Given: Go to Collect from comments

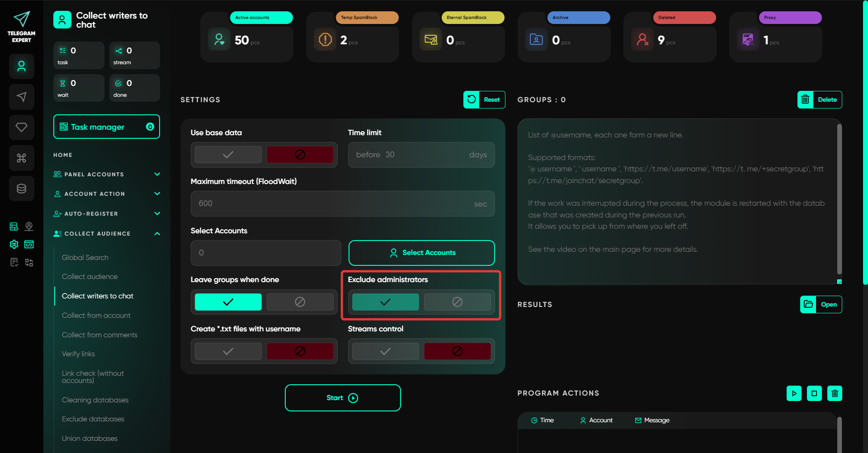Looking at the screenshot, I should click(99, 335).
